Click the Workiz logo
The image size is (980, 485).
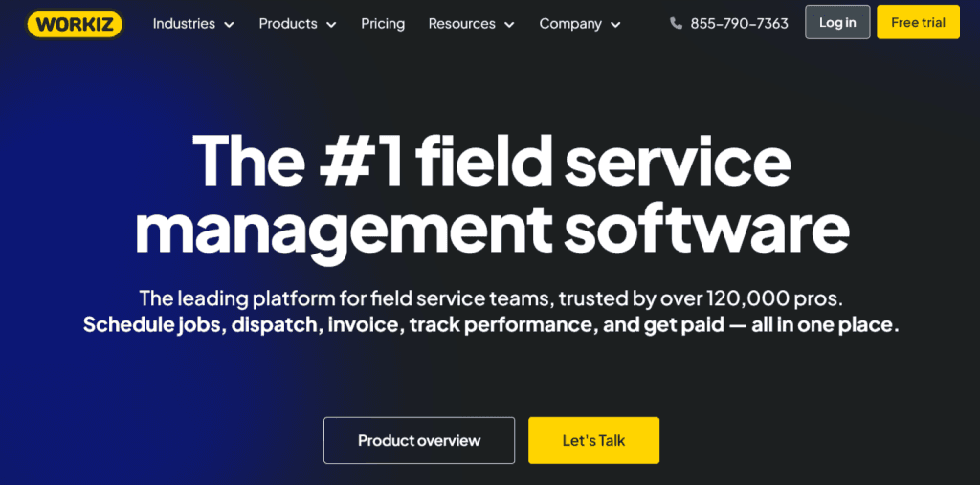coord(75,23)
